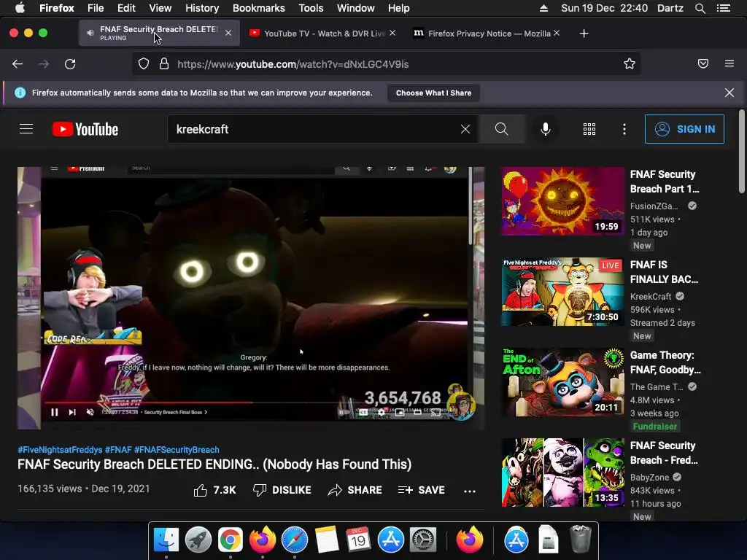Image resolution: width=747 pixels, height=560 pixels.
Task: Open the Apple menu
Action: tap(20, 7)
